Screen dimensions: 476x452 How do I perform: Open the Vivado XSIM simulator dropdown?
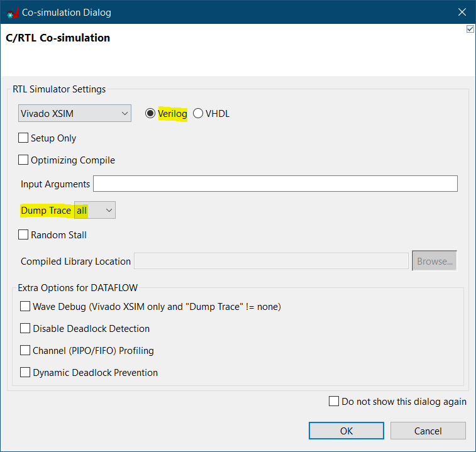tap(75, 113)
